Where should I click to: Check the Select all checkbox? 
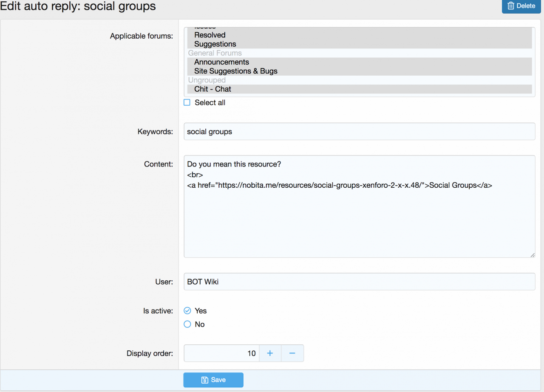pyautogui.click(x=187, y=102)
